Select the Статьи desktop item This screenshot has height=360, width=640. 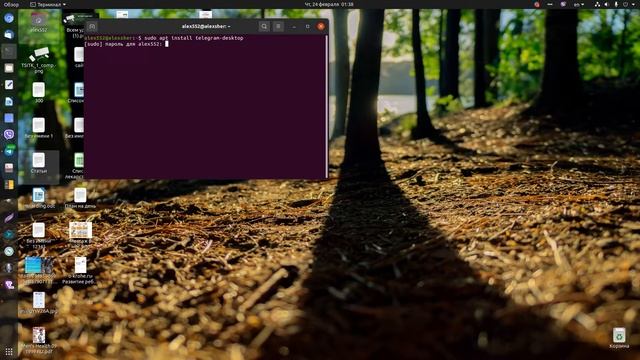39,163
